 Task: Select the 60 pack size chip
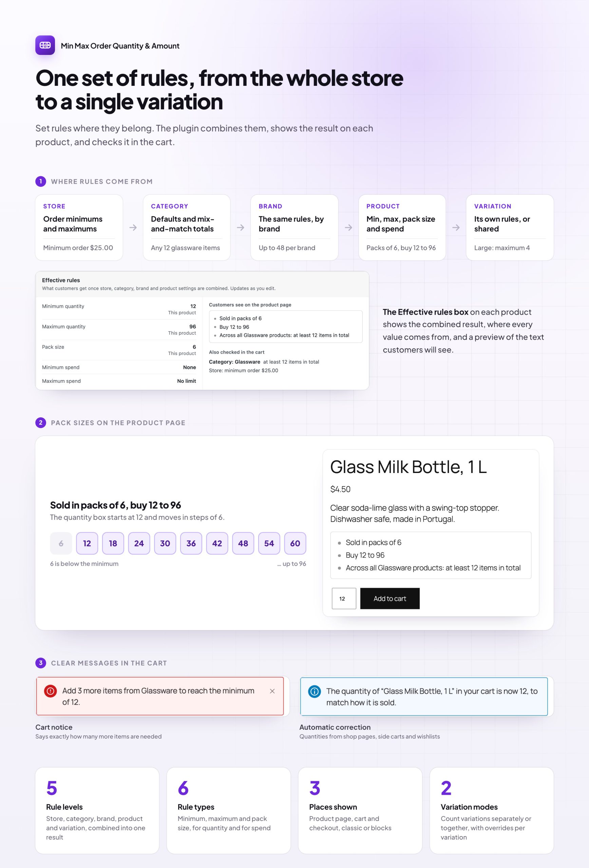click(x=295, y=543)
